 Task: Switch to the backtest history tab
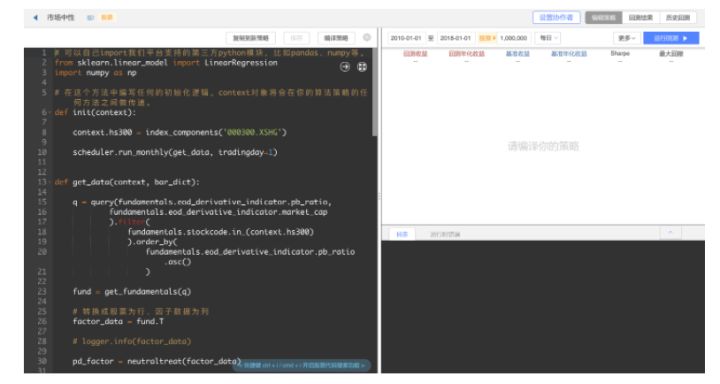[x=678, y=17]
